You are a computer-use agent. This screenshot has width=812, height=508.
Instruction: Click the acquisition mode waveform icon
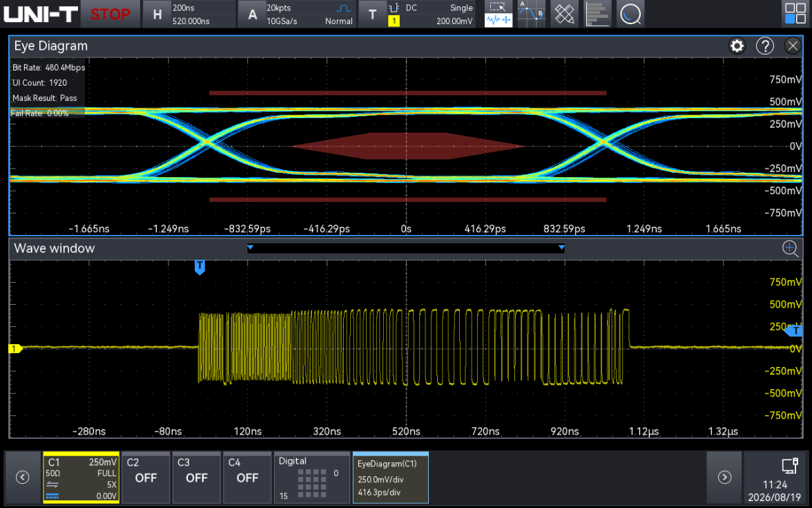[344, 8]
